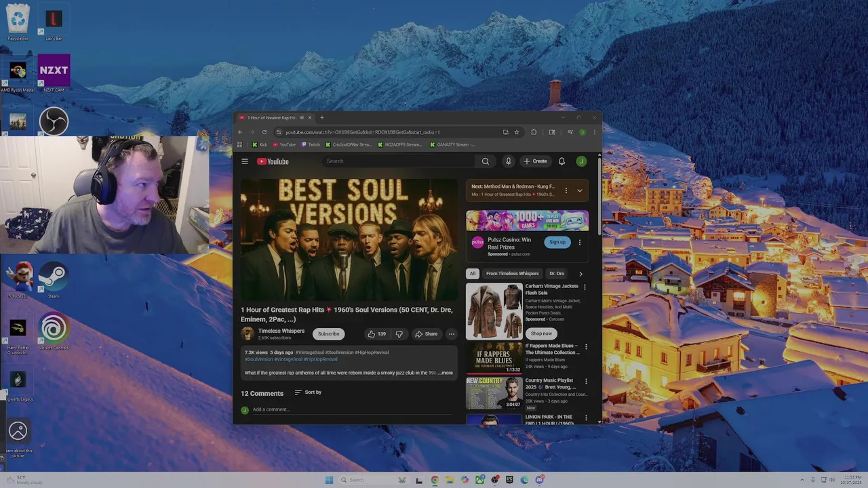Open Timeless Whispers channel avatar
The image size is (868, 488).
click(248, 333)
